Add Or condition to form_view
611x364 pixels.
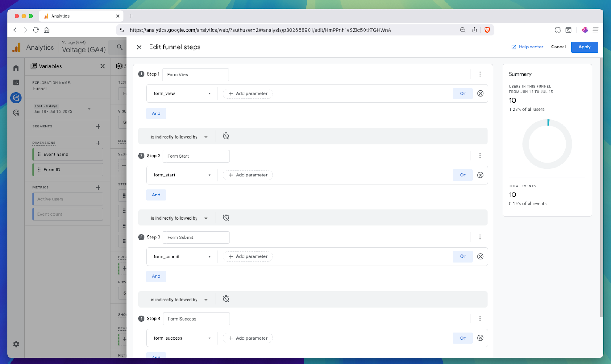tap(462, 93)
